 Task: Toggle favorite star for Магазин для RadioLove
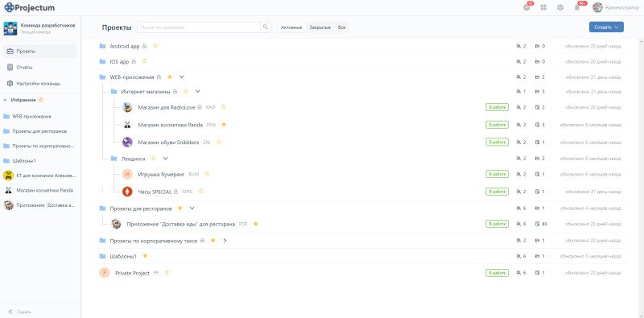(x=224, y=107)
